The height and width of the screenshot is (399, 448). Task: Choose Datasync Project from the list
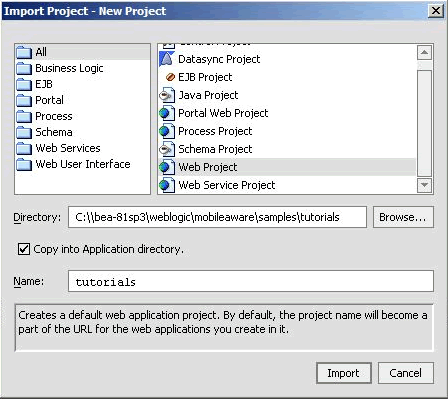tap(219, 59)
